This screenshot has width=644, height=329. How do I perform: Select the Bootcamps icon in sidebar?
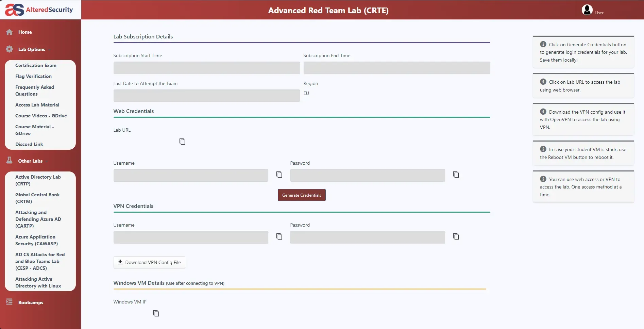point(9,302)
